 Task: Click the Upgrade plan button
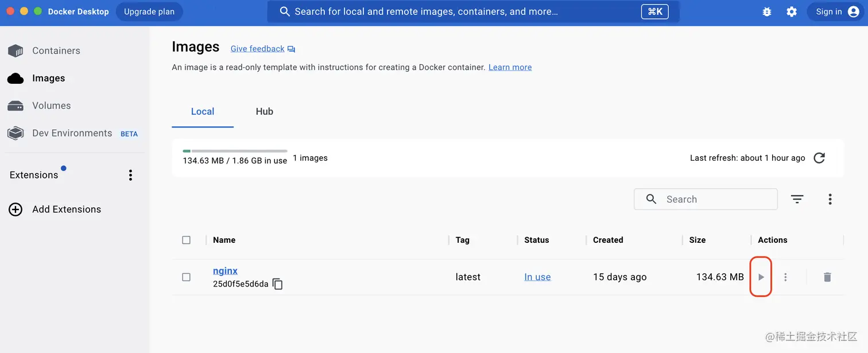pyautogui.click(x=149, y=11)
